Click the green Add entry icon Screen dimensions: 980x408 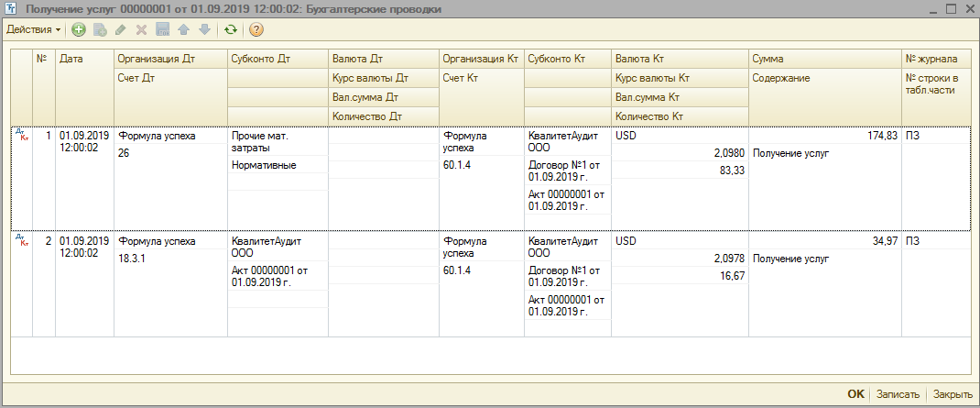[79, 29]
